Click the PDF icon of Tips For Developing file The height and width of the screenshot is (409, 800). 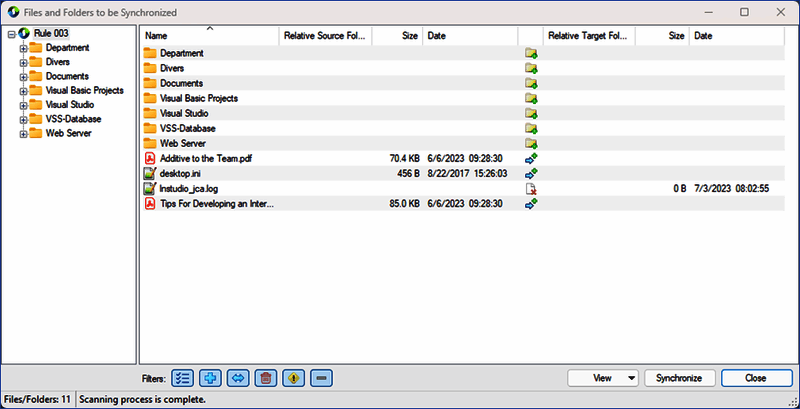(149, 203)
